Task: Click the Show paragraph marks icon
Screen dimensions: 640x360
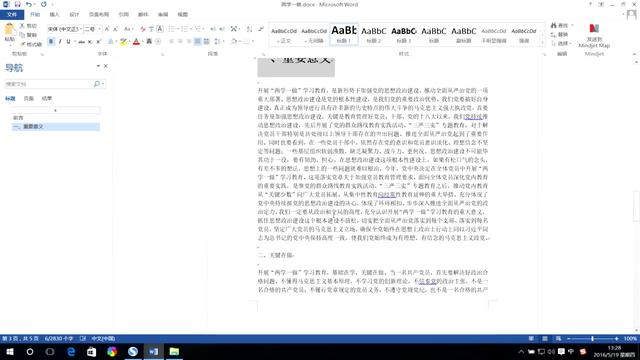Action: pos(261,29)
